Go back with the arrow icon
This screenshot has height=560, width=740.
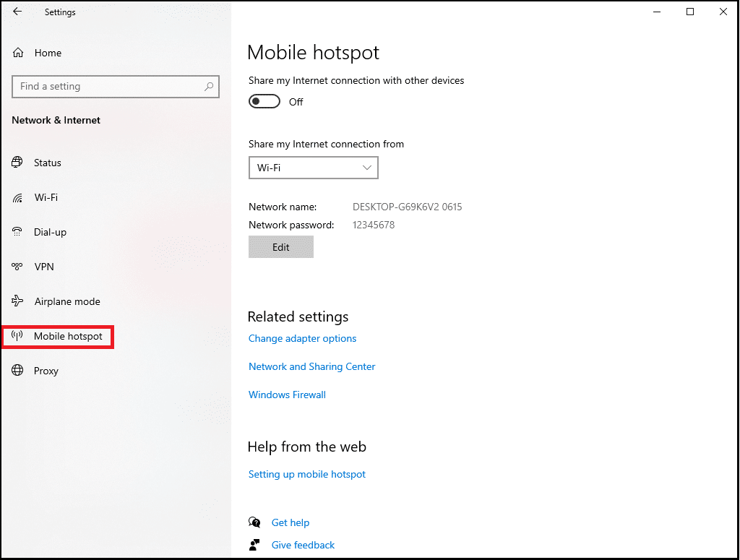[17, 12]
